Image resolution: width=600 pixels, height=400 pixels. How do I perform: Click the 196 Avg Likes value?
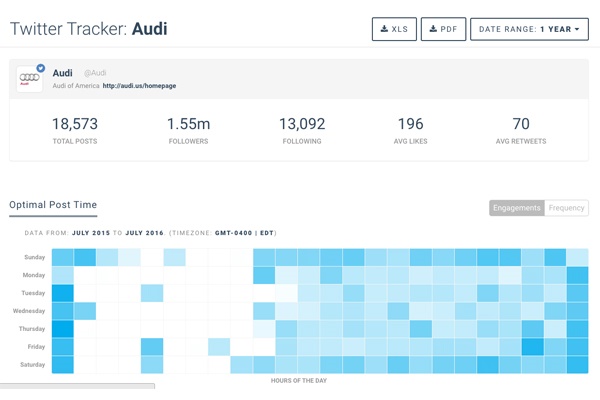tap(411, 124)
